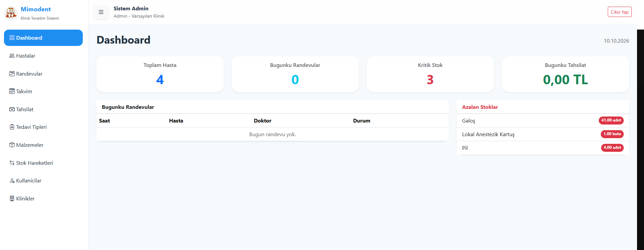Image resolution: width=644 pixels, height=250 pixels.
Task: Click the Cikis Yap logout button
Action: 619,12
